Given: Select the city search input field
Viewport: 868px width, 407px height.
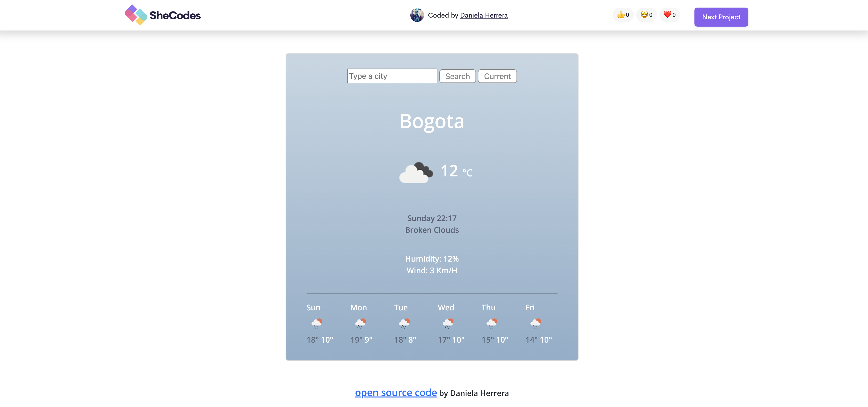Looking at the screenshot, I should coord(391,76).
